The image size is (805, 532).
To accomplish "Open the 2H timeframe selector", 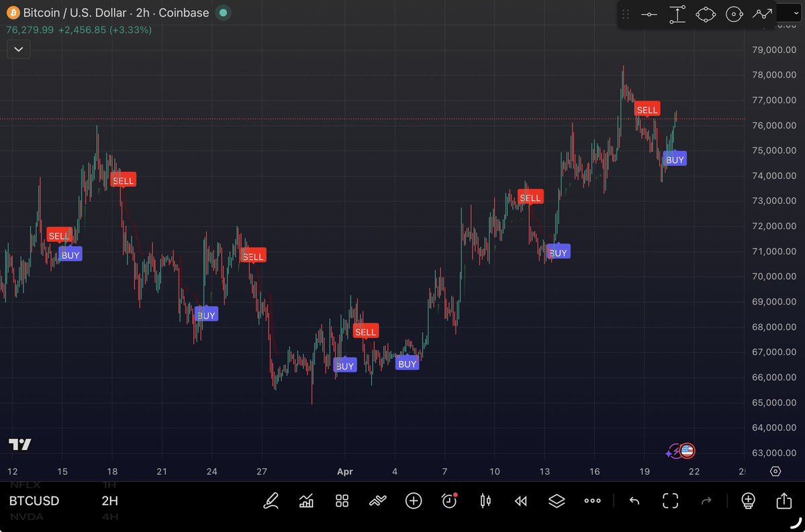I will point(110,500).
